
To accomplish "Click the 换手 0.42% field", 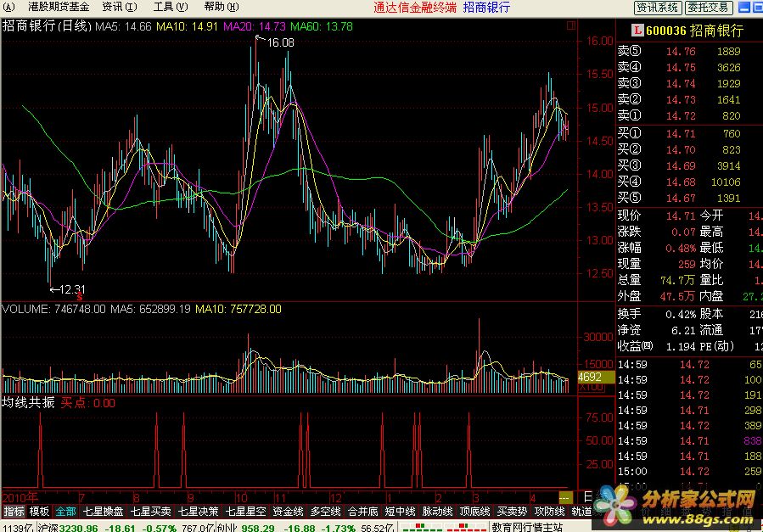I will pos(657,314).
